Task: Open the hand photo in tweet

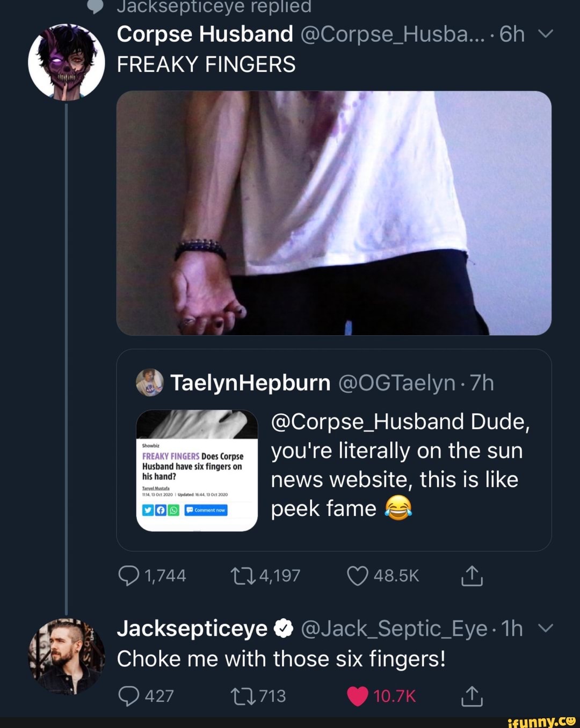Action: pos(334,213)
